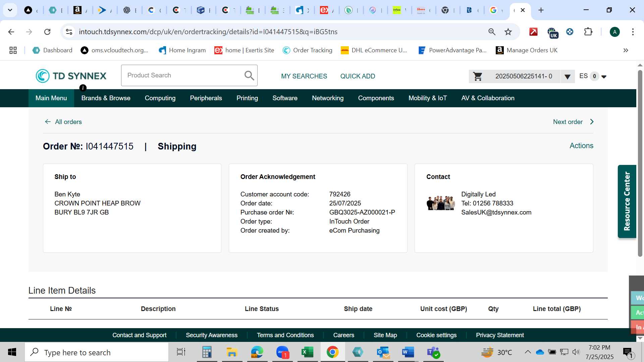
Task: Open Microsoft Edge from the taskbar
Action: point(257,352)
